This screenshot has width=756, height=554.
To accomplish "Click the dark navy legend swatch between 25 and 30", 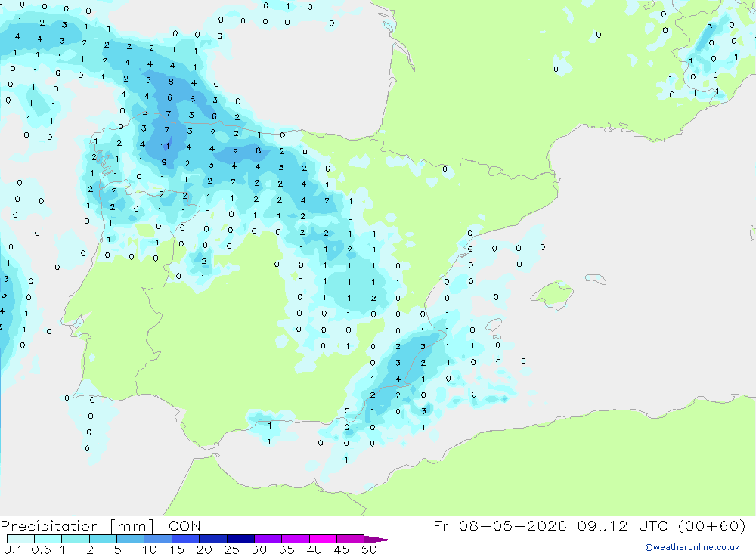I will point(240,539).
